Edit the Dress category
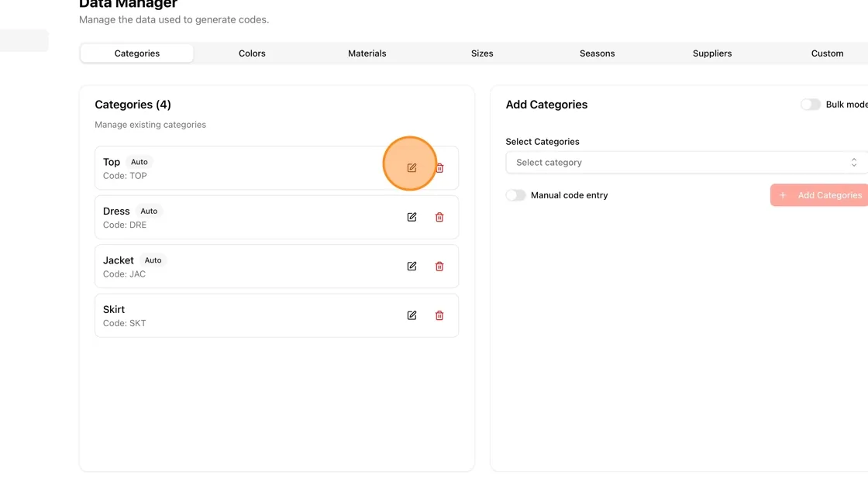The height and width of the screenshot is (485, 868). [x=412, y=217]
